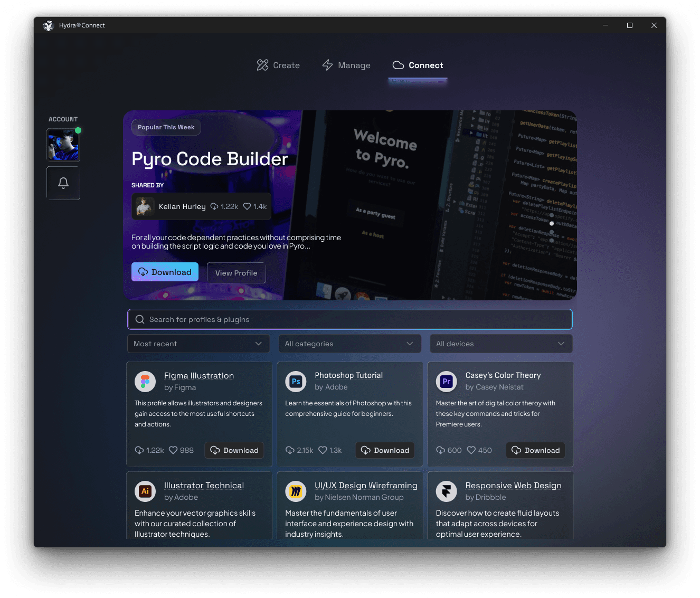This screenshot has width=700, height=598.
Task: Click 'by Adobe' under Illustrator Technical
Action: point(181,497)
